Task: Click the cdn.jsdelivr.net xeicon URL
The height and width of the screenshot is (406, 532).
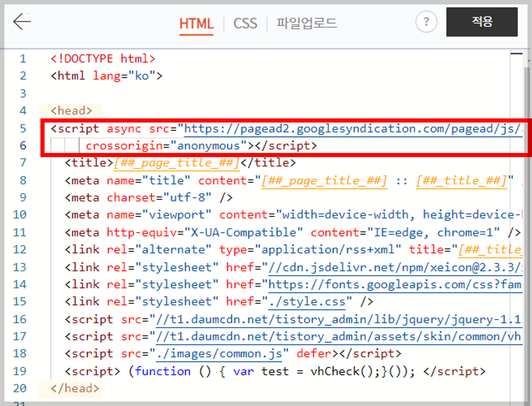Action: point(395,268)
